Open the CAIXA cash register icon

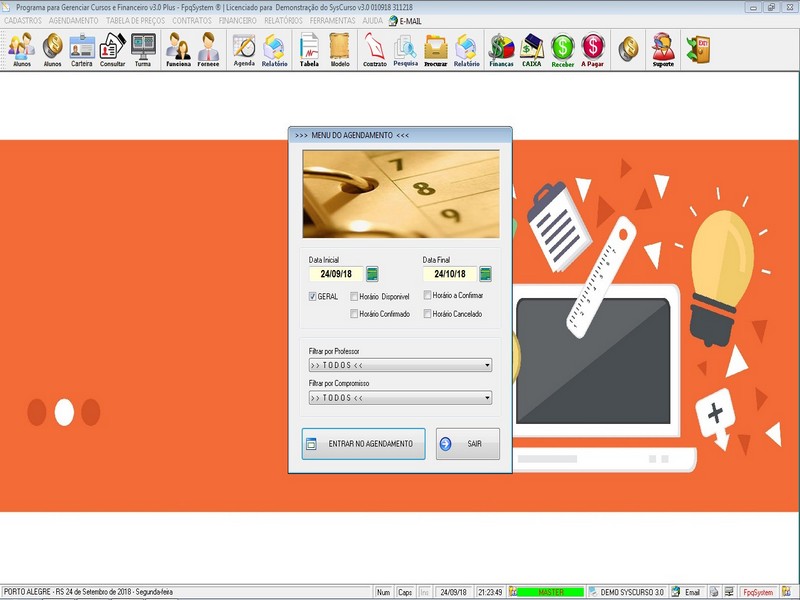532,49
